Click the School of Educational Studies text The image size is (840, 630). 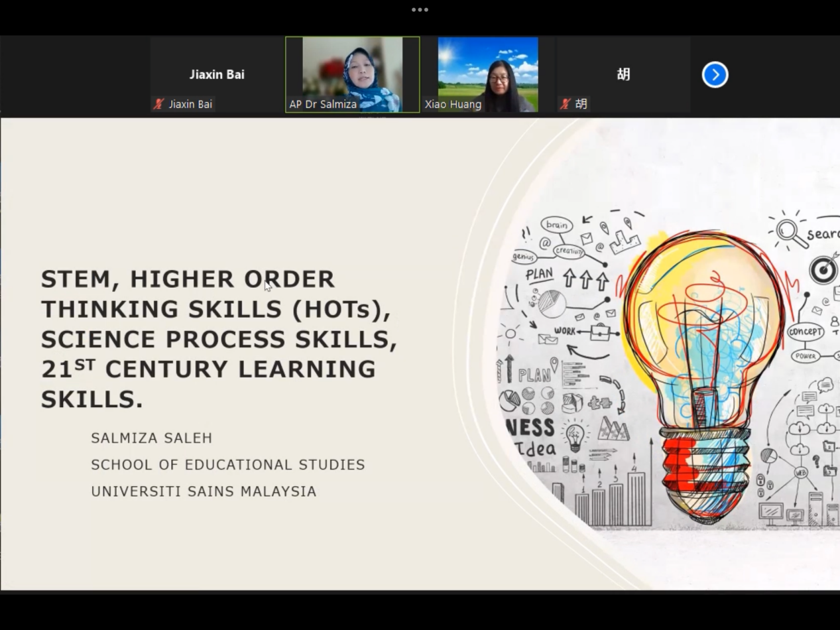(x=227, y=465)
